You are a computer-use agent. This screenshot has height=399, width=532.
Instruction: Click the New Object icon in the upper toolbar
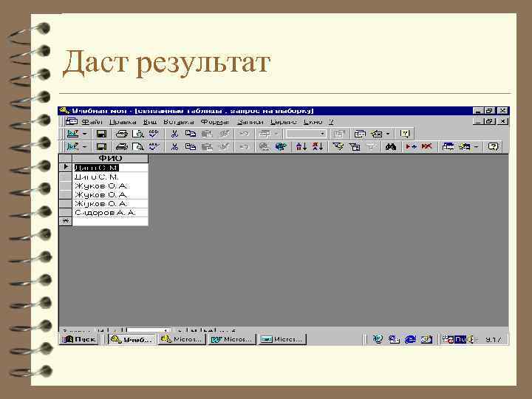[x=377, y=134]
